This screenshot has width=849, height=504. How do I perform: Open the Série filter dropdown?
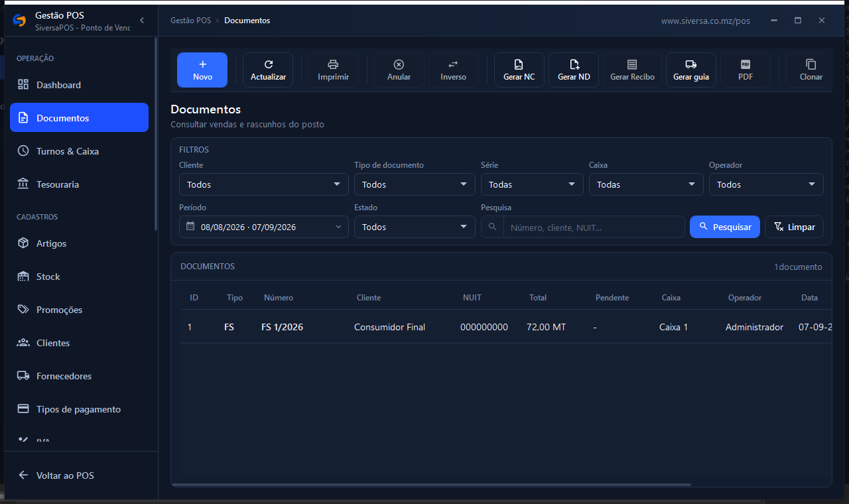tap(532, 184)
